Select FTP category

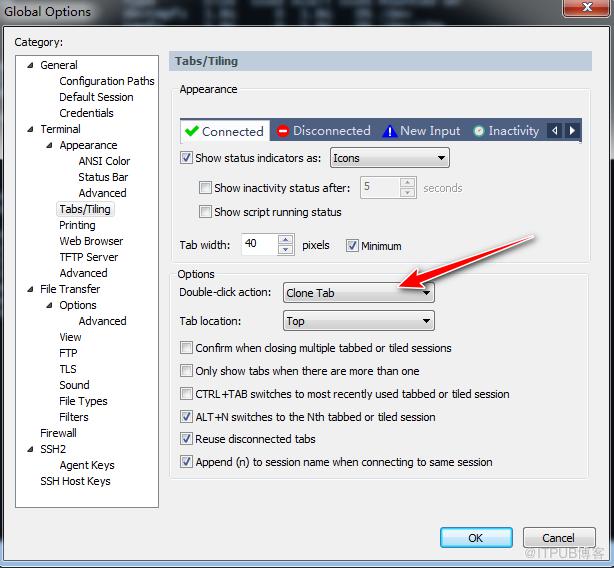coord(68,353)
